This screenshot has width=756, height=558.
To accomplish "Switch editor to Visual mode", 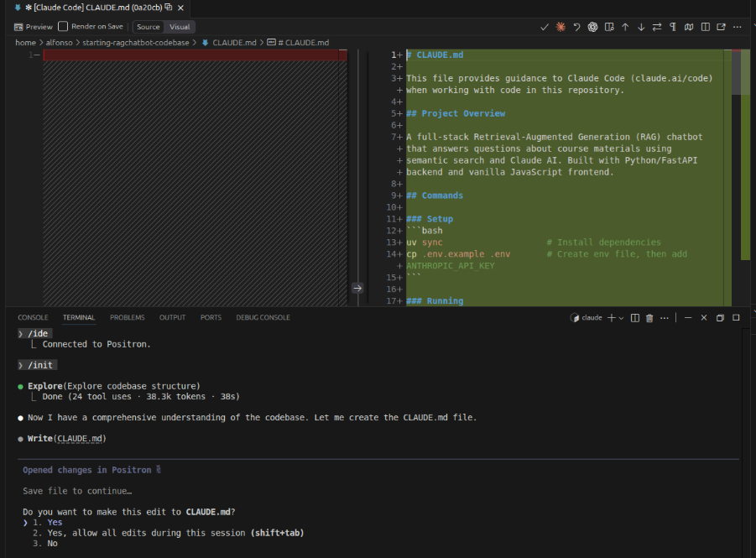I will [180, 26].
